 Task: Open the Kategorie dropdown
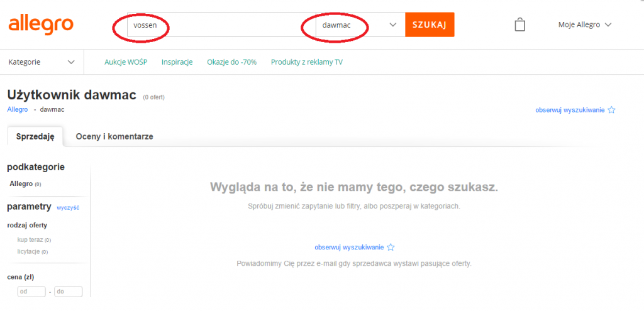tap(42, 62)
